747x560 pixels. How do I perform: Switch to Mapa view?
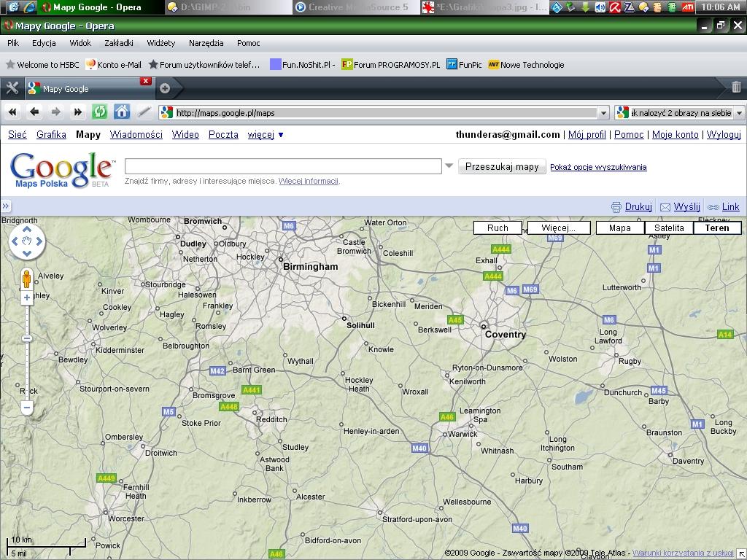point(620,227)
